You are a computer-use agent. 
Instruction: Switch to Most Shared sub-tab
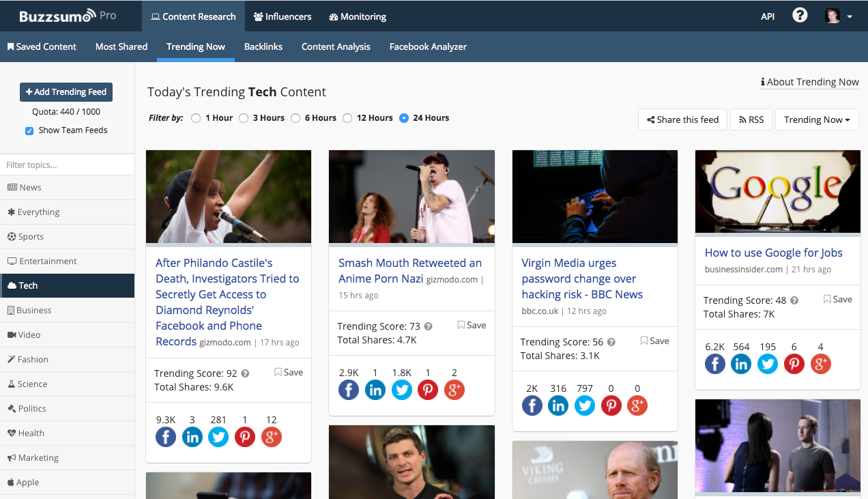point(121,46)
